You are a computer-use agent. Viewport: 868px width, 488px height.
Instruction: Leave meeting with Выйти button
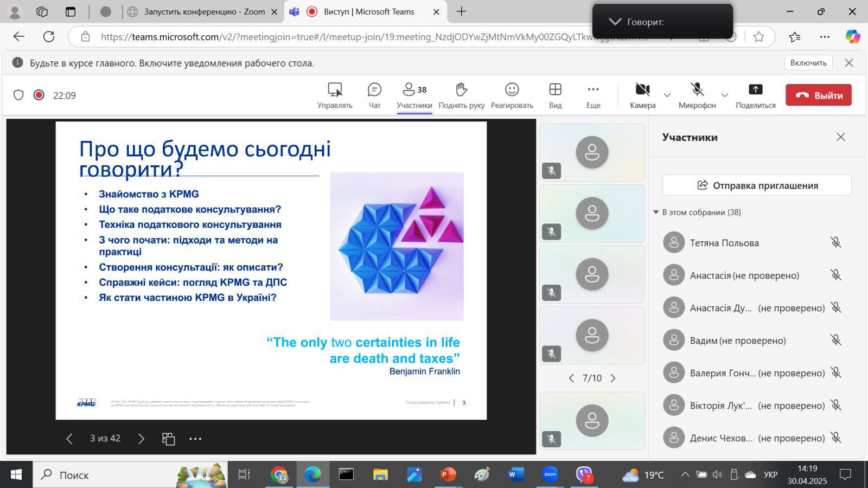(818, 95)
